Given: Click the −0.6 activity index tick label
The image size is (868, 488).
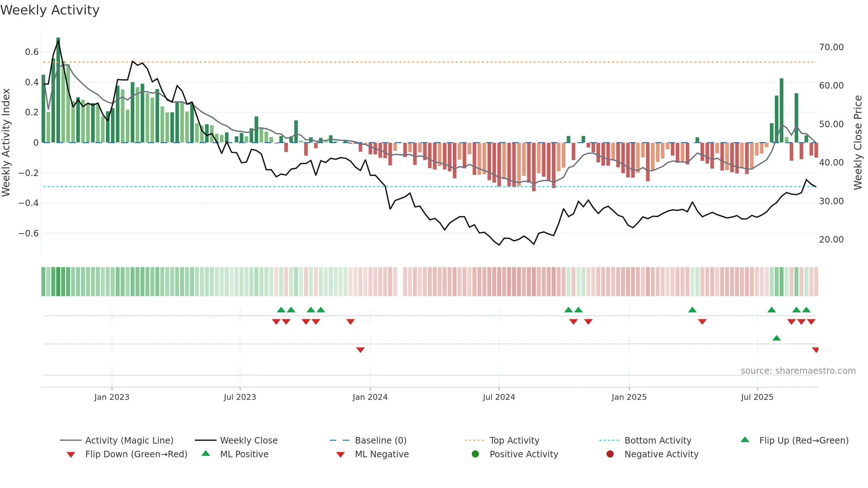Looking at the screenshot, I should click(x=29, y=234).
